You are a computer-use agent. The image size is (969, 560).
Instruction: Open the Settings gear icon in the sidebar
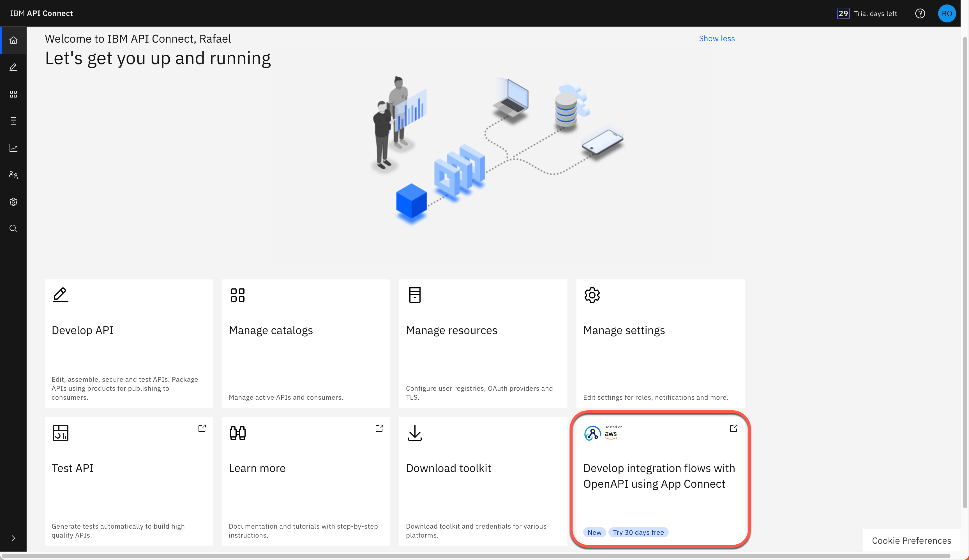coord(13,202)
